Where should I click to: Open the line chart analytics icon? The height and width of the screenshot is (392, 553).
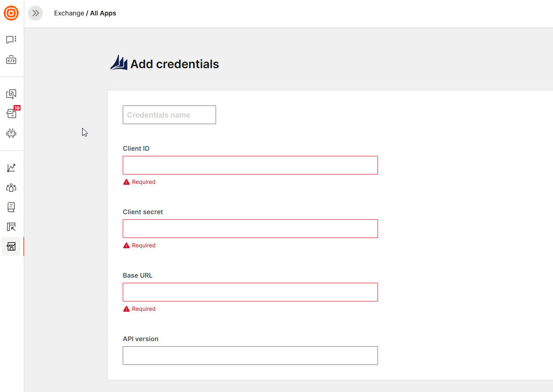coord(11,168)
